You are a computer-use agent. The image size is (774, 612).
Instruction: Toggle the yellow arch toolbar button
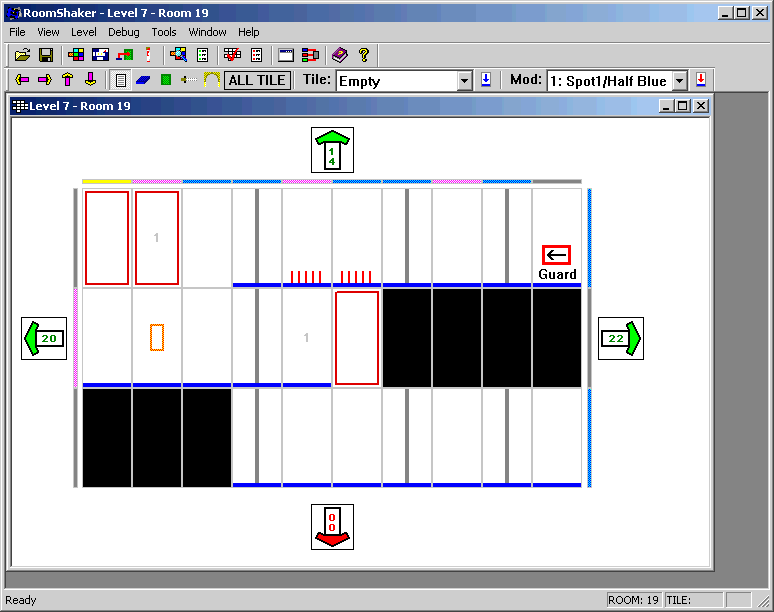pos(211,80)
